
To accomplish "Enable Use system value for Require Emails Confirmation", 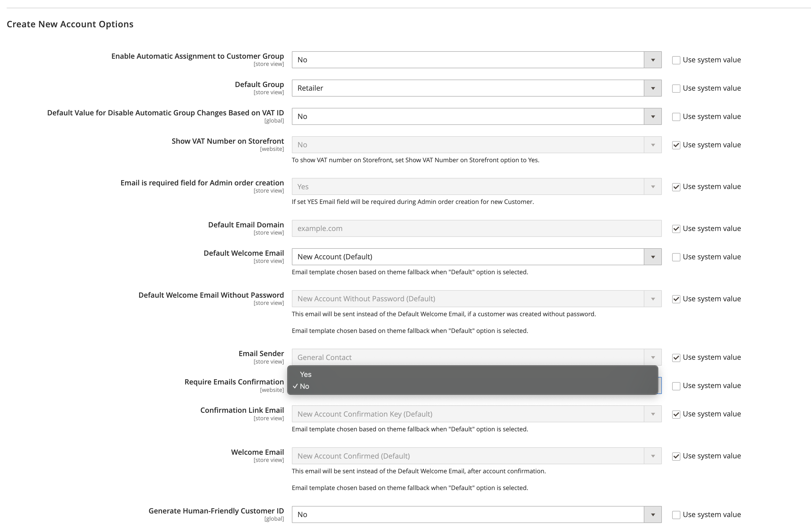I will 676,386.
